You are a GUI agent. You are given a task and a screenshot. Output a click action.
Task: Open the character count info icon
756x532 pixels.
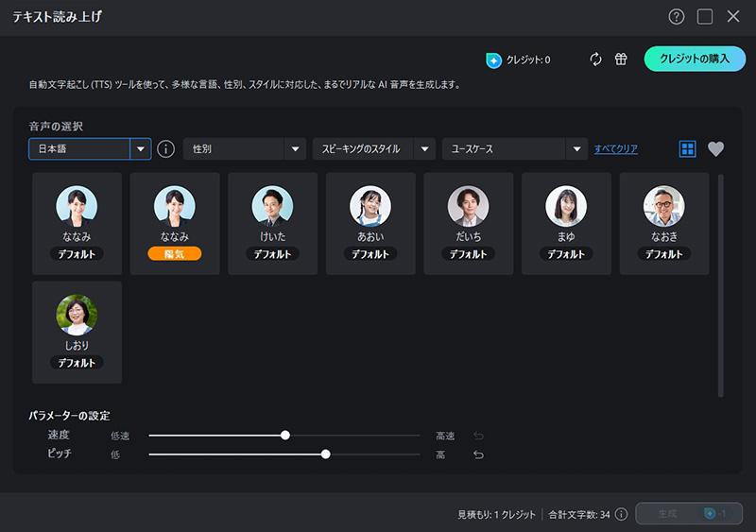[x=622, y=514]
